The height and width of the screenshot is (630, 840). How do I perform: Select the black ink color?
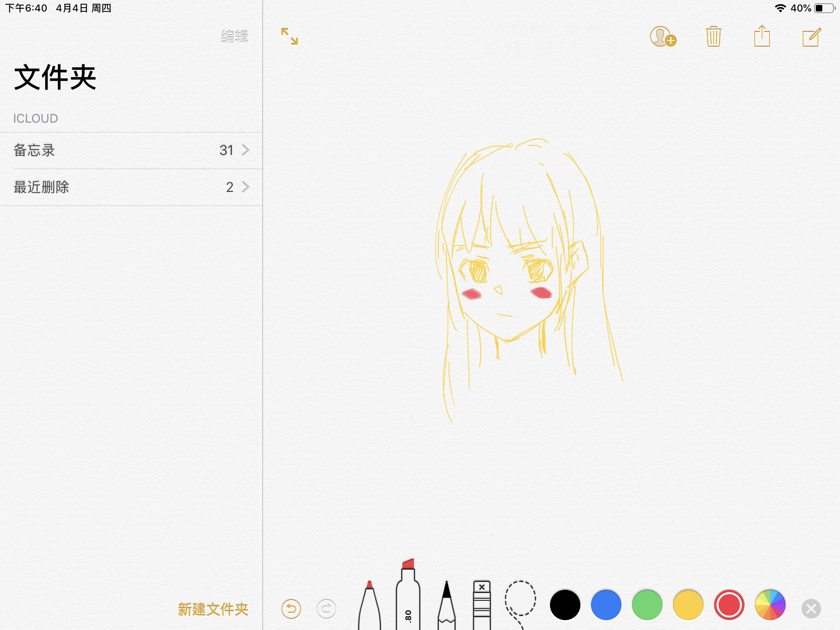[565, 604]
